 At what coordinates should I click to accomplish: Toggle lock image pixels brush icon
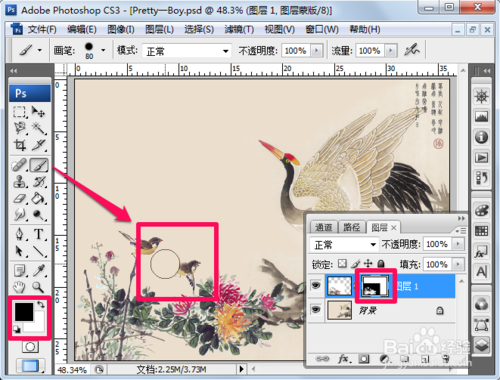356,264
